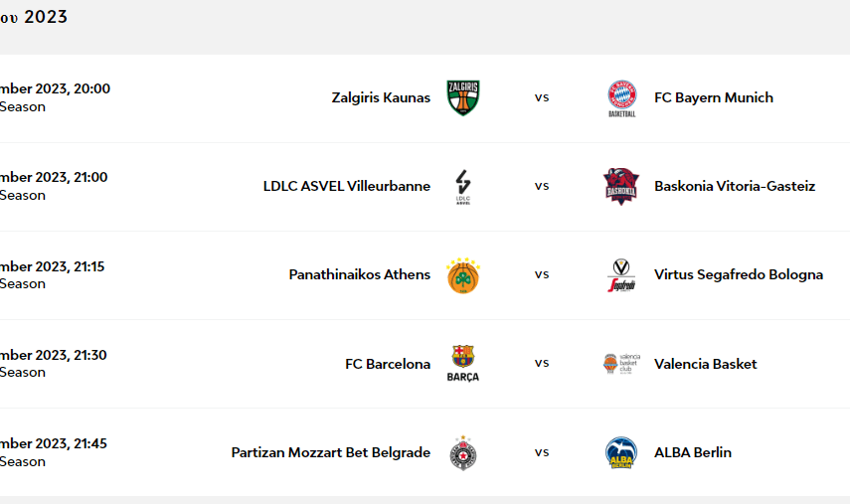Select LDLC ASVEL Villeurbanne team name
The width and height of the screenshot is (850, 504).
(x=347, y=186)
